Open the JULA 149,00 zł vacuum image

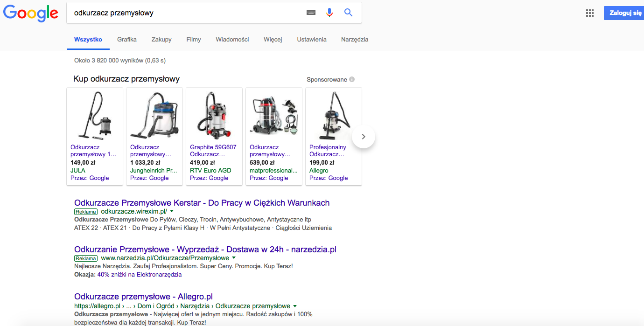(95, 115)
